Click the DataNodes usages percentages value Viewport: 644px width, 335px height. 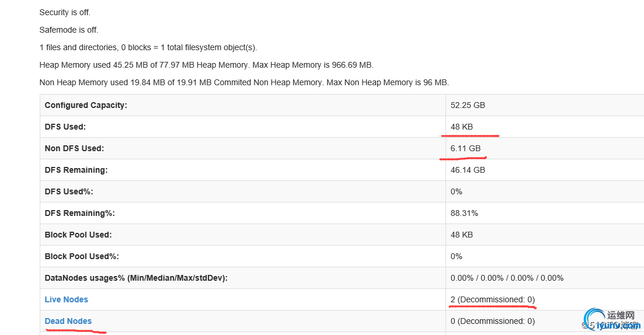[x=507, y=278]
